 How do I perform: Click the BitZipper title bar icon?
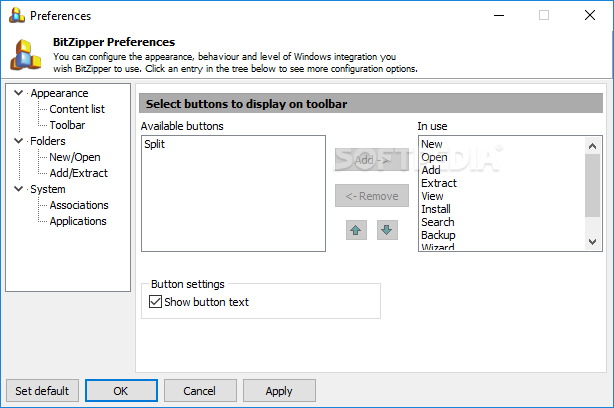point(17,16)
